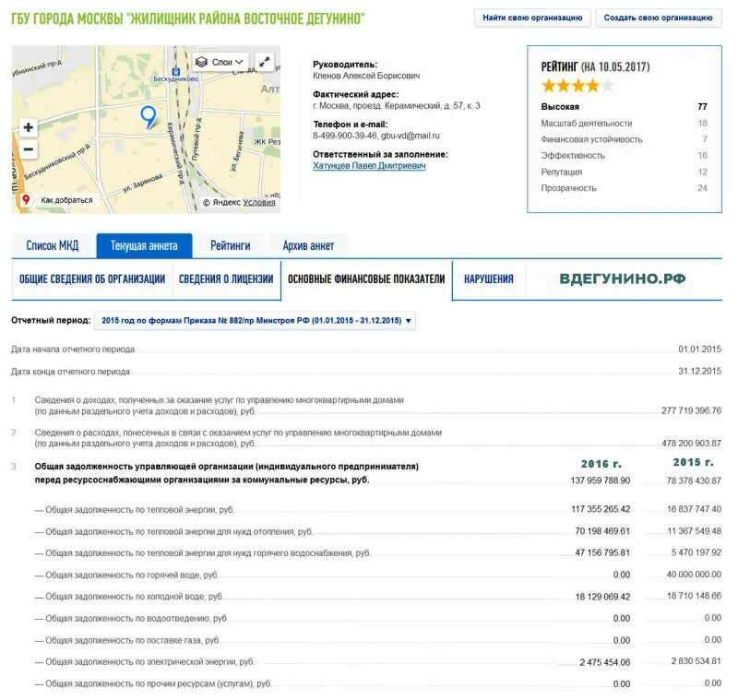Click the rating stars
Image resolution: width=738 pixels, height=700 pixels.
(x=577, y=86)
